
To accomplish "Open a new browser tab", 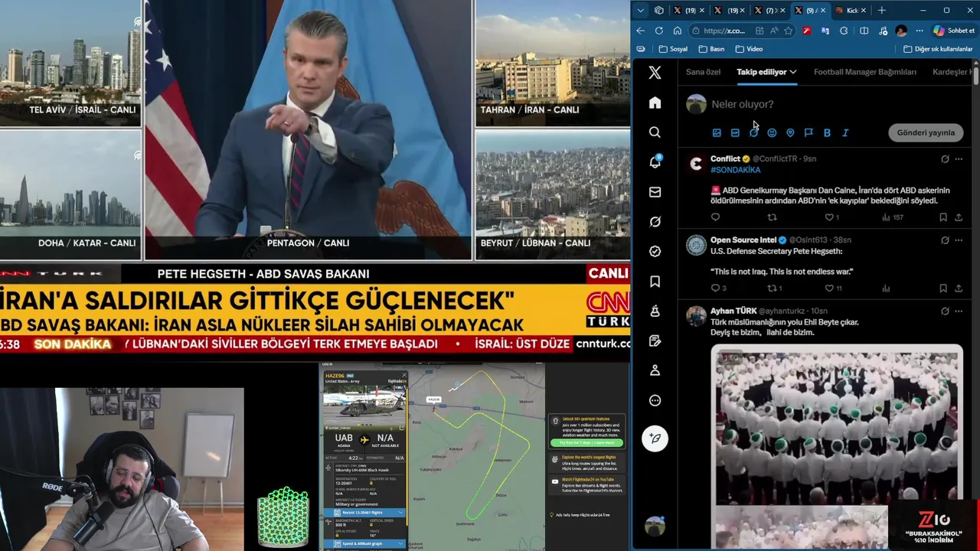I will [x=882, y=11].
